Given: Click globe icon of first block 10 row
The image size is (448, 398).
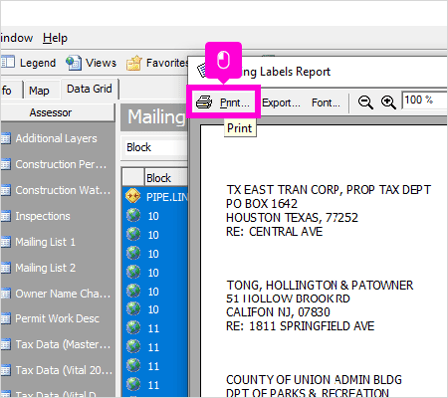Looking at the screenshot, I should point(133,215).
